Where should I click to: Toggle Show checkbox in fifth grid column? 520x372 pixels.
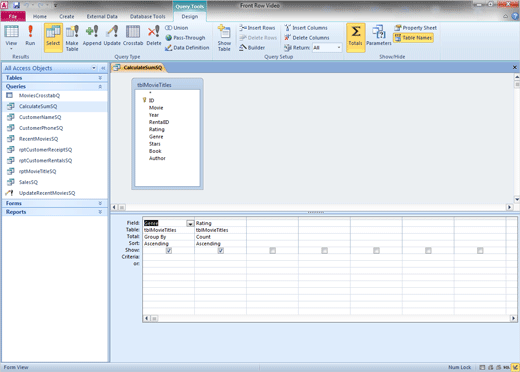[376, 250]
